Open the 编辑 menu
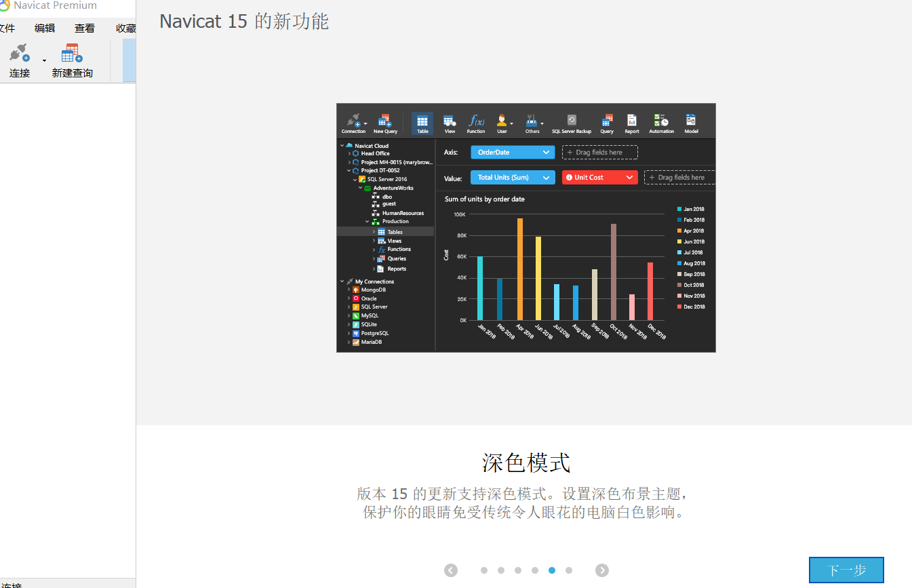This screenshot has height=588, width=912. click(45, 28)
